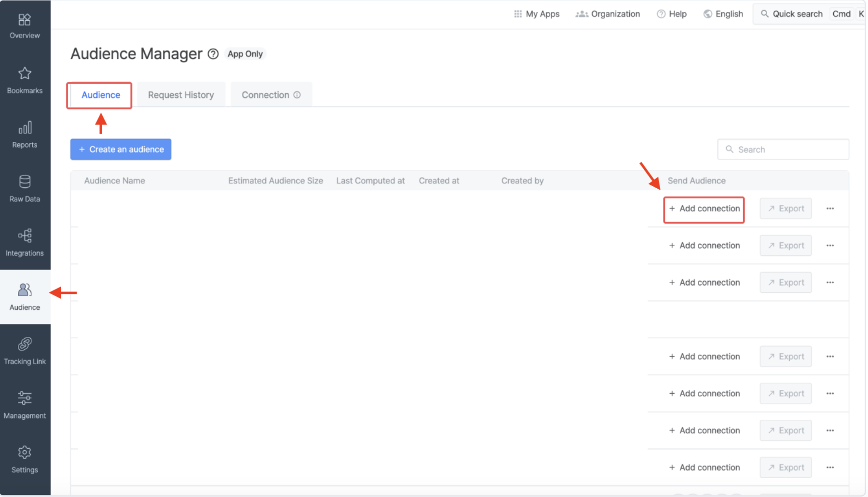The height and width of the screenshot is (497, 868).
Task: Click the Created at column header
Action: [439, 181]
